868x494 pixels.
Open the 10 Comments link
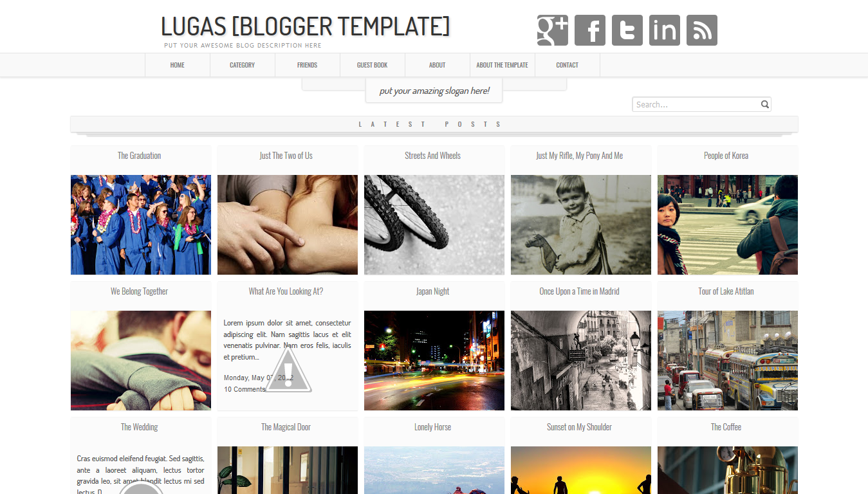[245, 389]
